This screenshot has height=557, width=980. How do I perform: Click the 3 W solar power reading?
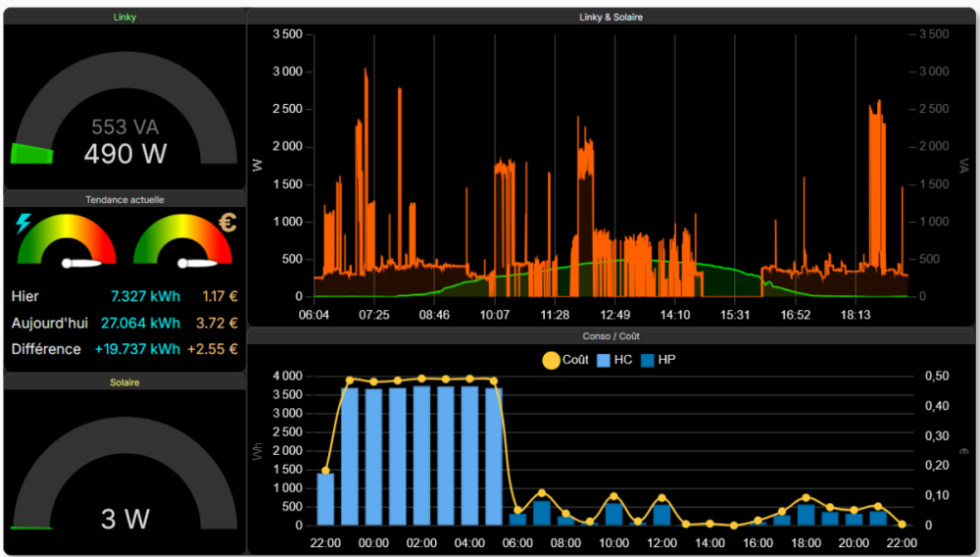pyautogui.click(x=124, y=519)
